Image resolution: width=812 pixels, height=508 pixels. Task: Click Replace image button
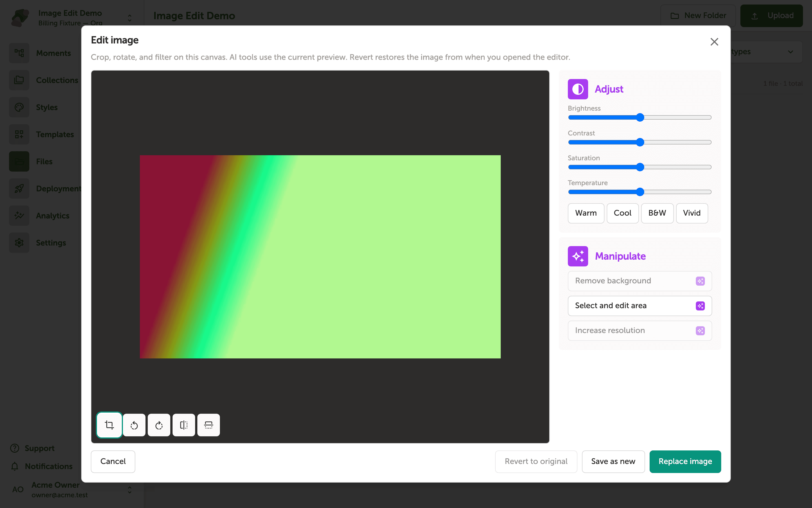(685, 461)
